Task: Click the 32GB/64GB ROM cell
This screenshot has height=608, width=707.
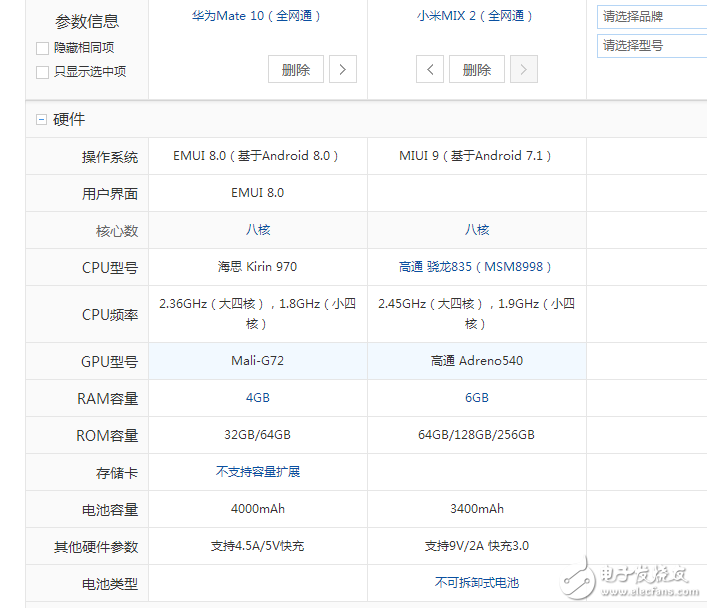Action: [x=257, y=434]
